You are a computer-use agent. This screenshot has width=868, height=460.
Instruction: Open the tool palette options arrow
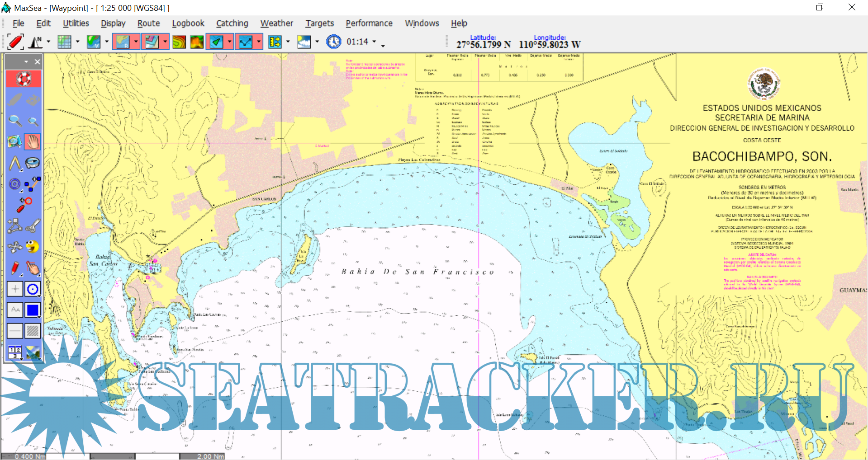tap(26, 62)
